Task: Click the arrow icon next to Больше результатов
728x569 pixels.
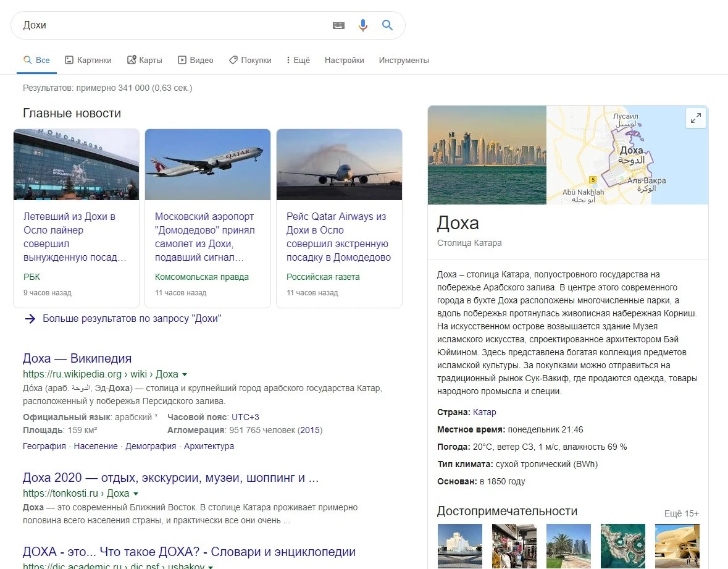Action: (x=30, y=319)
